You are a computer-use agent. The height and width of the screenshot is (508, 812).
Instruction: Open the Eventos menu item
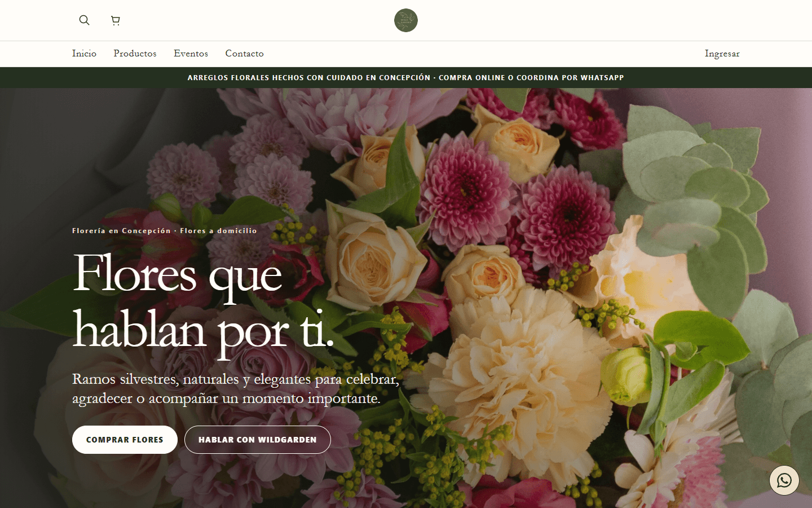(191, 54)
